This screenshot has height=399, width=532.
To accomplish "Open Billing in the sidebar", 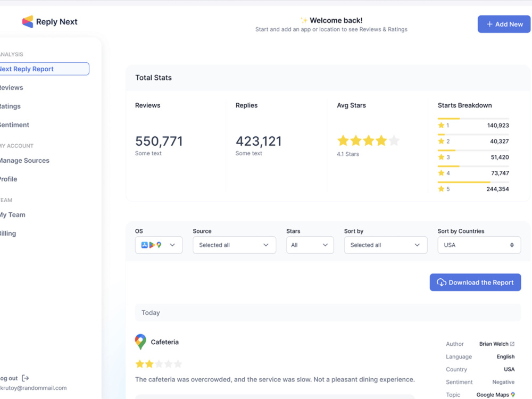I will [8, 234].
